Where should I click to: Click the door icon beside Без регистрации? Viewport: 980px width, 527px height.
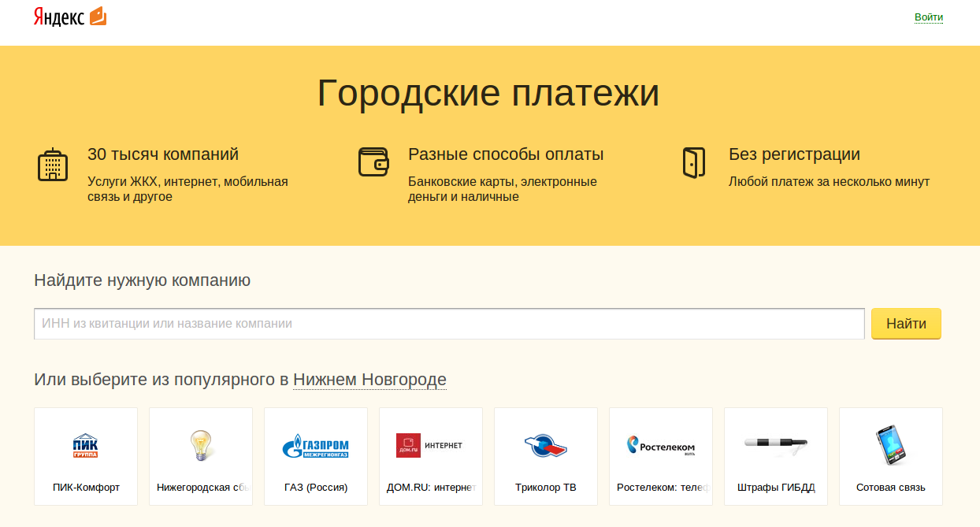click(x=693, y=162)
